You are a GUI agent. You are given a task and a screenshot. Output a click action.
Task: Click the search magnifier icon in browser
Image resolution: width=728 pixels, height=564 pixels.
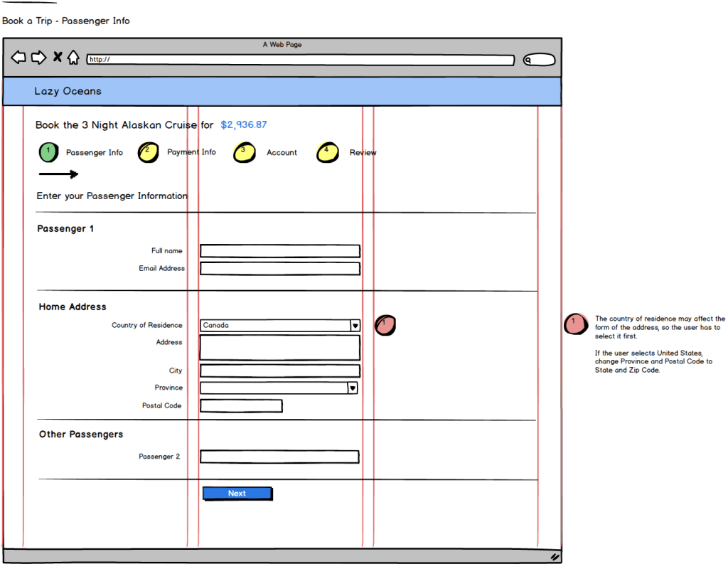point(529,60)
